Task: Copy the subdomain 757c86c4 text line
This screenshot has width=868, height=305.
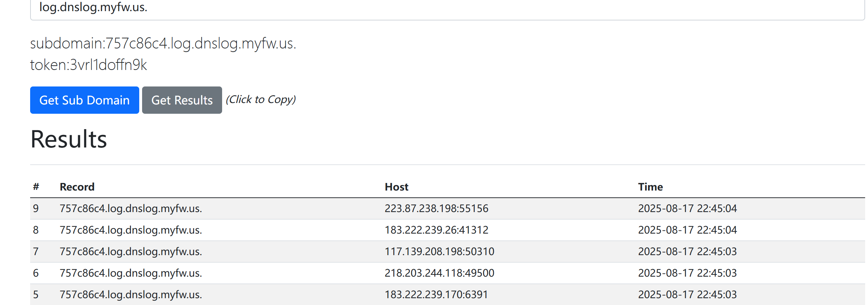Action: (x=163, y=44)
